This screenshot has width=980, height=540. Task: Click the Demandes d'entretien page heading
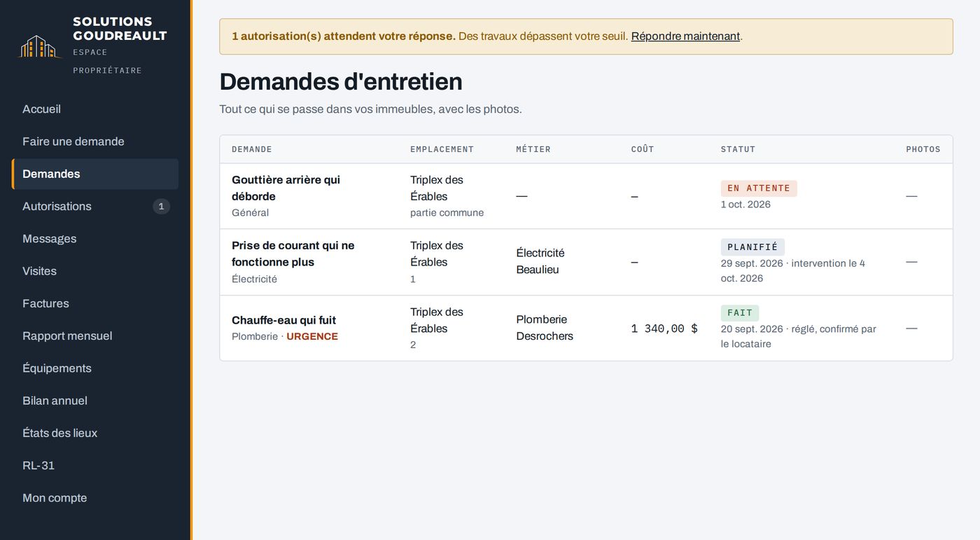coord(341,82)
